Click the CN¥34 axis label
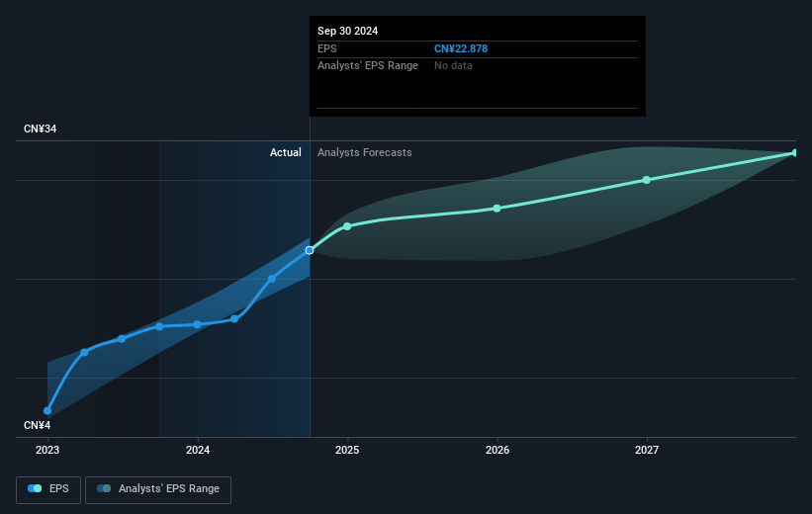The height and width of the screenshot is (514, 812). pyautogui.click(x=40, y=128)
